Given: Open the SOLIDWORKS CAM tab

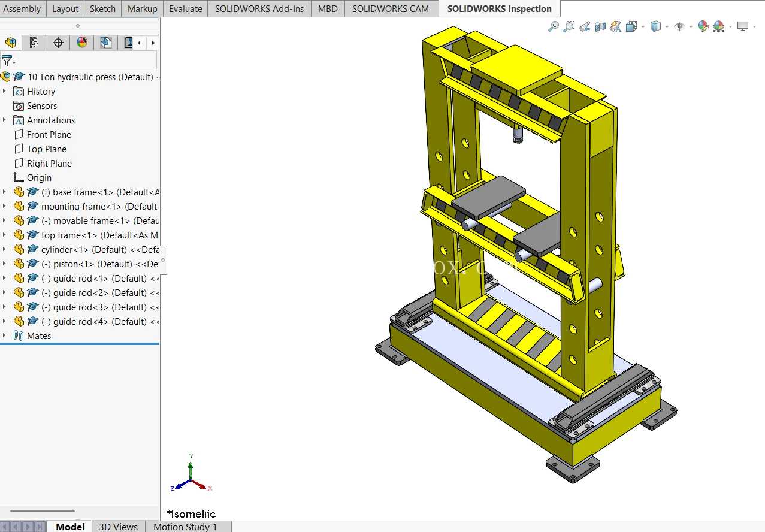Looking at the screenshot, I should pos(391,8).
